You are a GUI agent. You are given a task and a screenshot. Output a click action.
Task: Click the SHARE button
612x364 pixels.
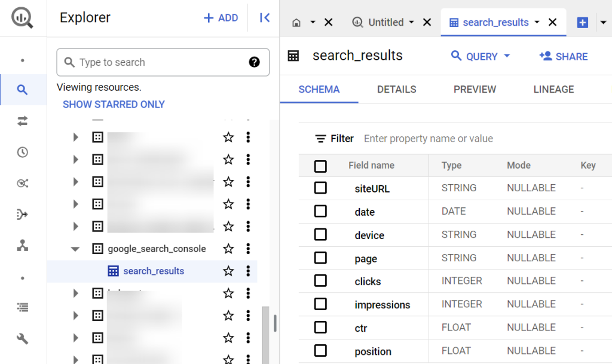(564, 57)
